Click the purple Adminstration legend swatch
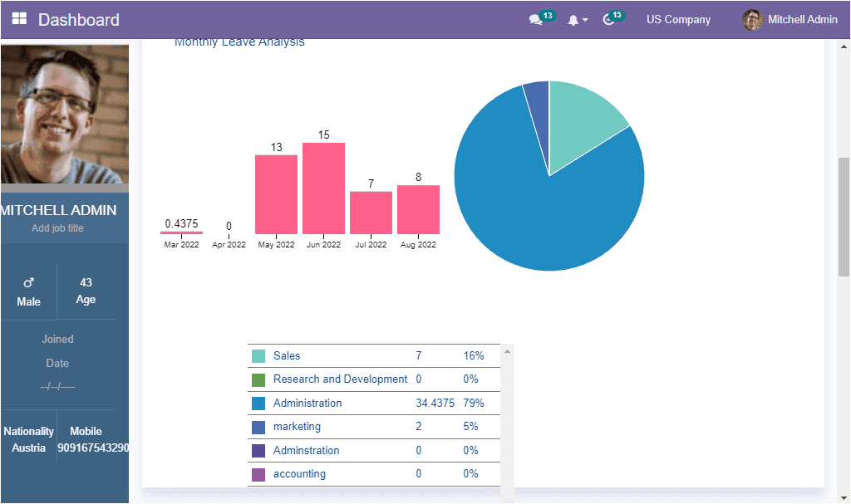 point(258,450)
